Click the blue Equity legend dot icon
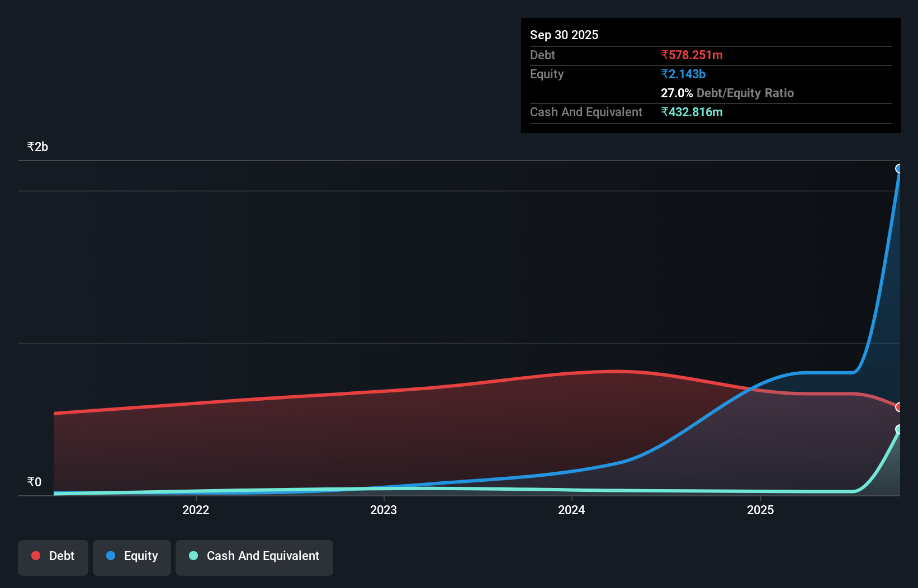Image resolution: width=918 pixels, height=588 pixels. coord(110,556)
